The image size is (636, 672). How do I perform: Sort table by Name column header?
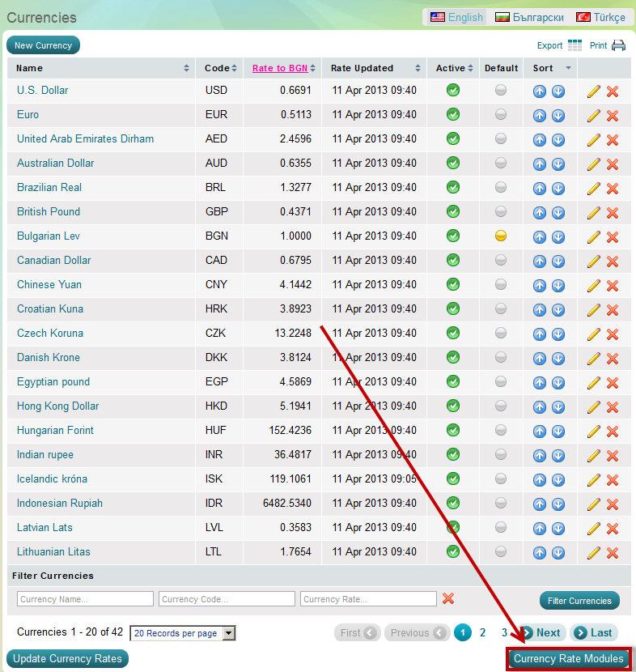coord(30,68)
